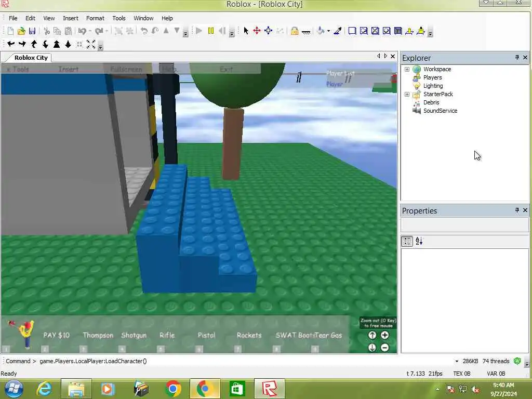The height and width of the screenshot is (399, 532).
Task: Pin the Properties panel
Action: coord(517,210)
